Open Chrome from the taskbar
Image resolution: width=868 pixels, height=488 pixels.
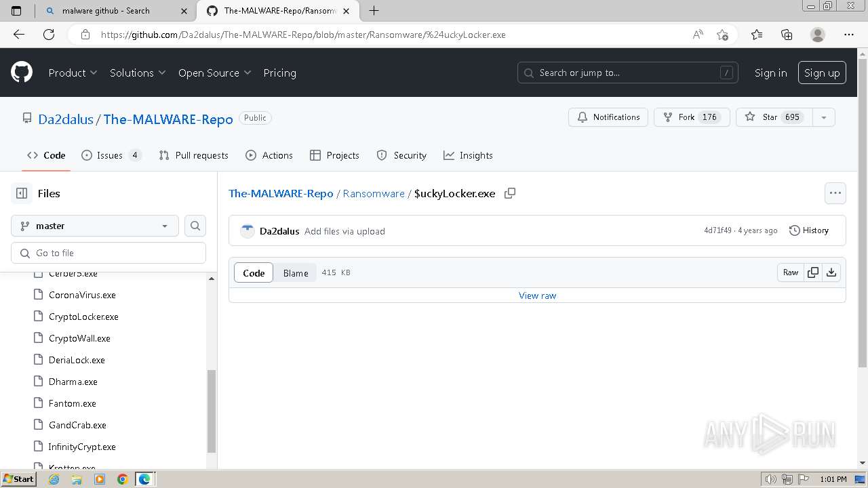[x=123, y=479]
